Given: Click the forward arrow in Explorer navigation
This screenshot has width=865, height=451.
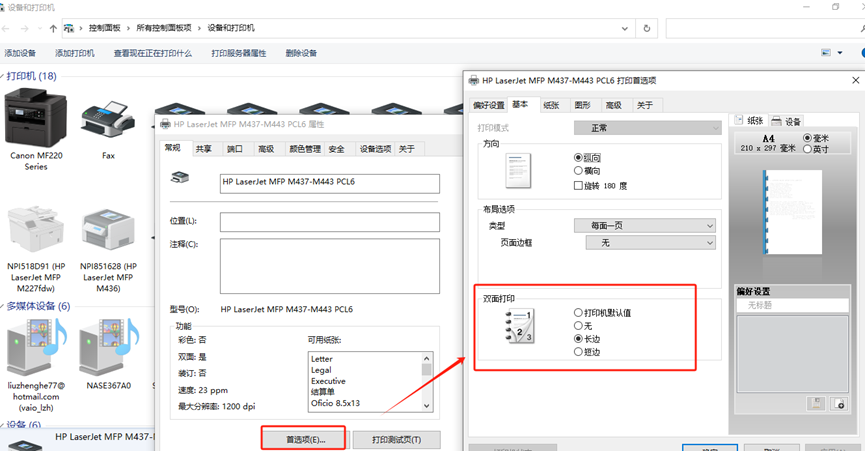Looking at the screenshot, I should [x=24, y=28].
